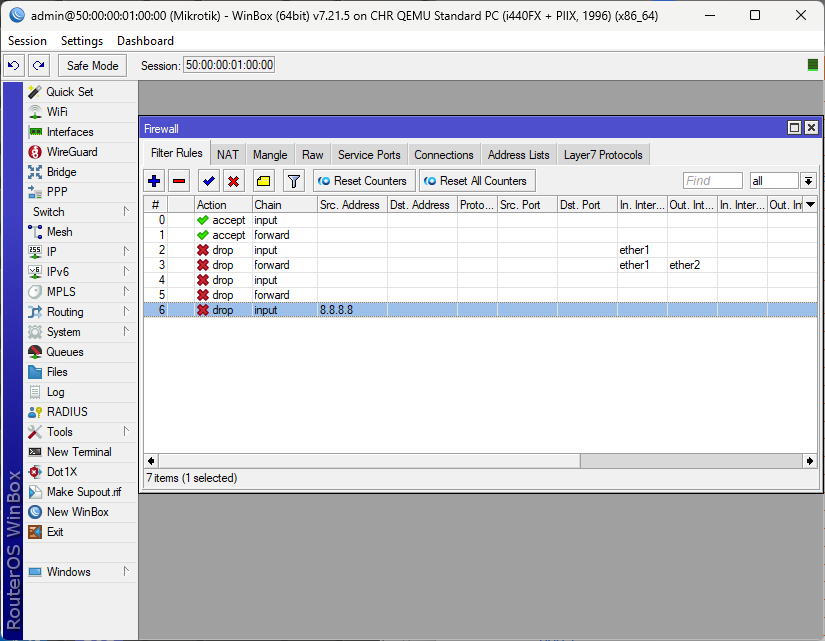Screen dimensions: 825x641
Task: Enable selected rule with blue checkmark
Action: click(x=209, y=181)
